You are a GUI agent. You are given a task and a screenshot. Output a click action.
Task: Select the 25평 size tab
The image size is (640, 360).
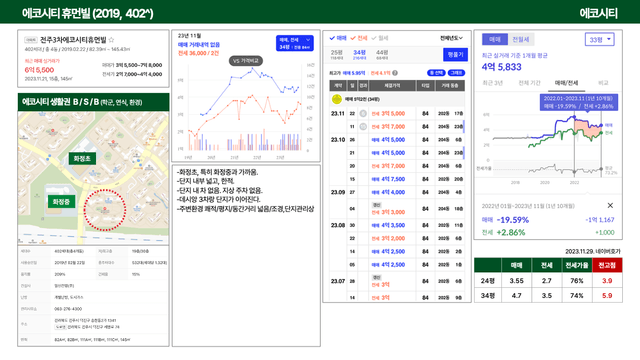pyautogui.click(x=337, y=54)
